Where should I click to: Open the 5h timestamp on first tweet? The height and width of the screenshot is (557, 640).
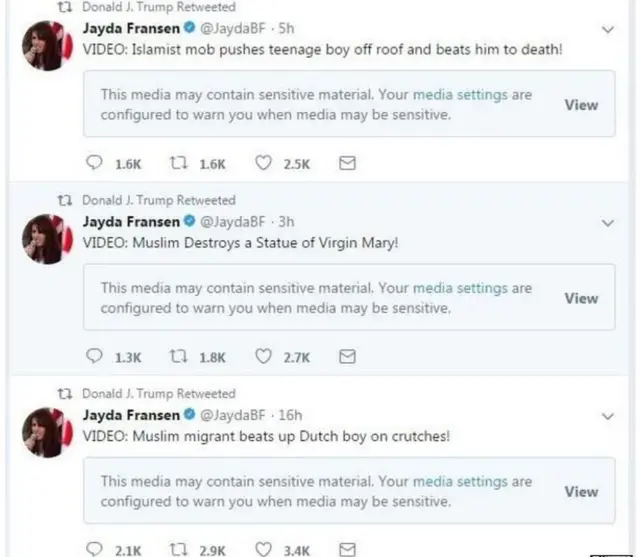(286, 29)
